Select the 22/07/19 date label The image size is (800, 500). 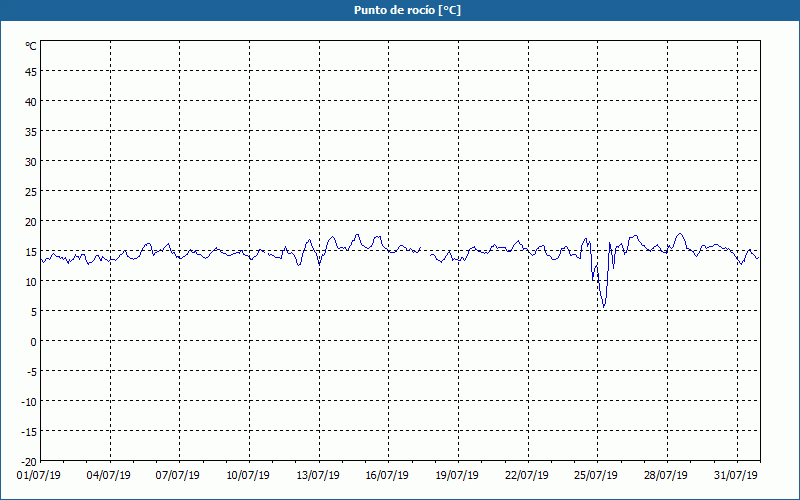(x=527, y=475)
